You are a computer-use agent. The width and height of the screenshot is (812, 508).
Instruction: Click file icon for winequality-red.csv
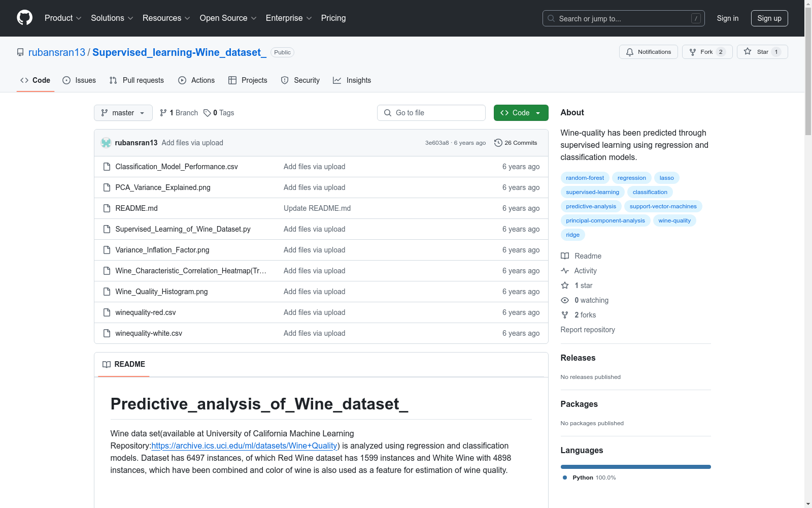coord(107,312)
